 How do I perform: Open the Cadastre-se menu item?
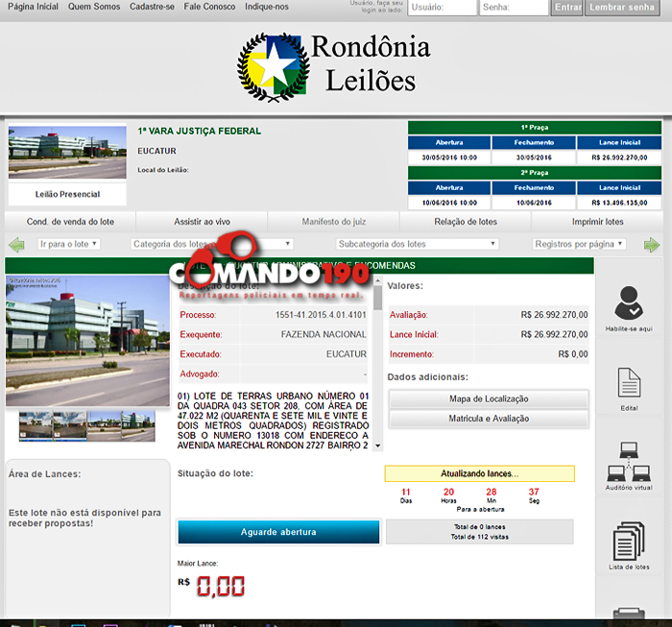pyautogui.click(x=152, y=7)
